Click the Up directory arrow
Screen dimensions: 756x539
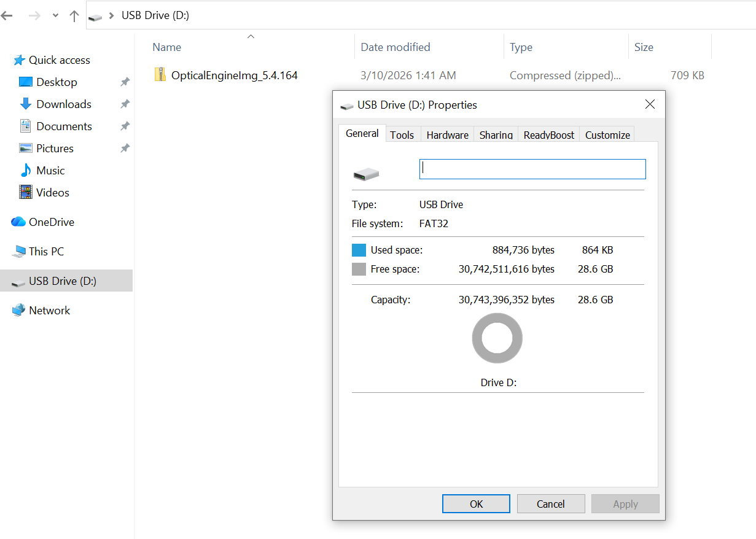[x=74, y=16]
